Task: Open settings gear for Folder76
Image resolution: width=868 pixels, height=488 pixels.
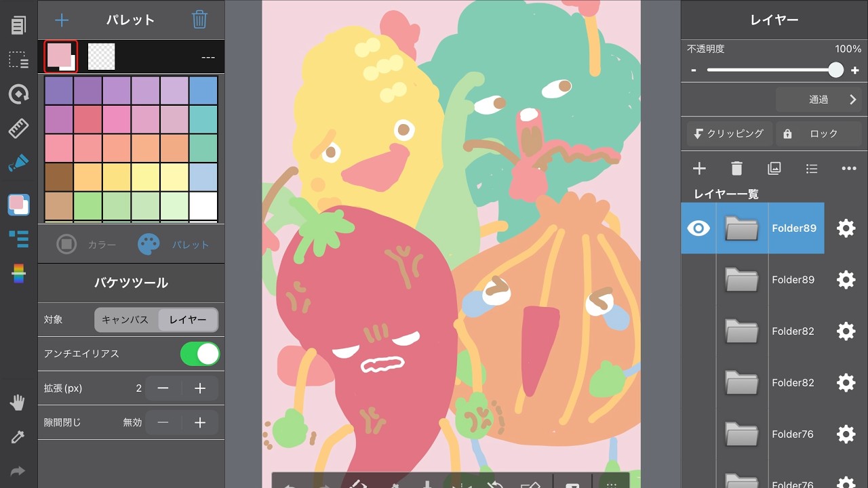Action: point(846,434)
